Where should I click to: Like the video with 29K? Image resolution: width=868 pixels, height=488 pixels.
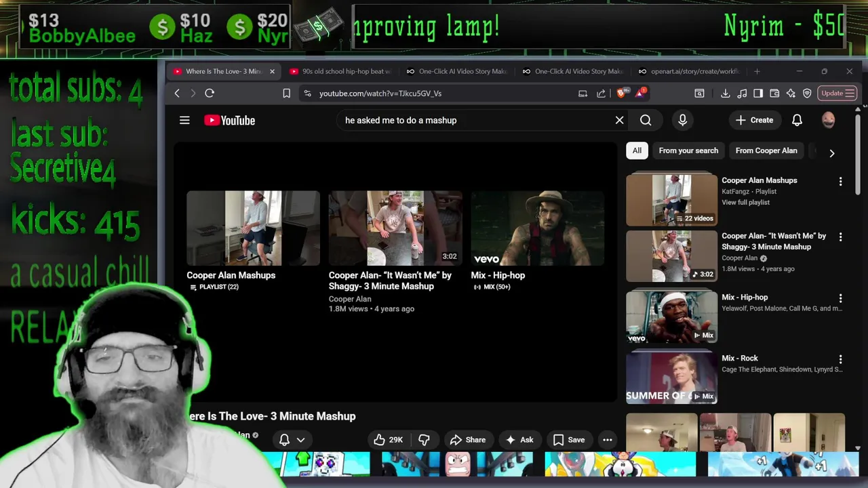click(x=389, y=440)
